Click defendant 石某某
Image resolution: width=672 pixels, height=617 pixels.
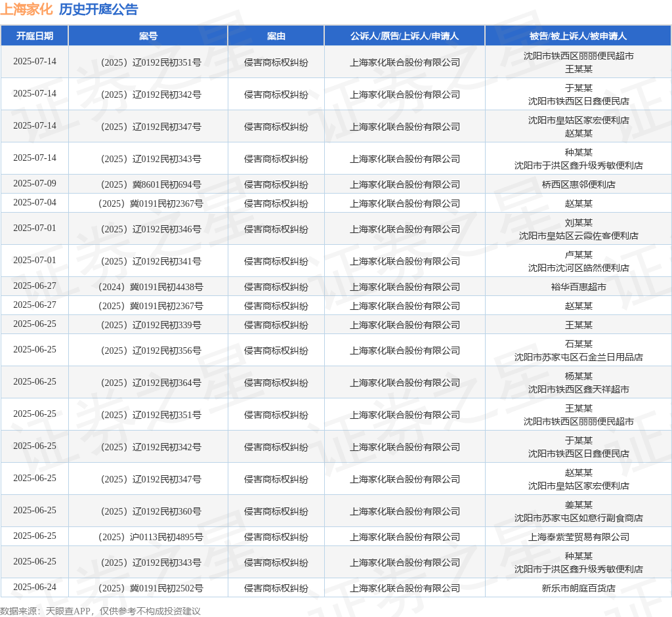[x=578, y=344]
